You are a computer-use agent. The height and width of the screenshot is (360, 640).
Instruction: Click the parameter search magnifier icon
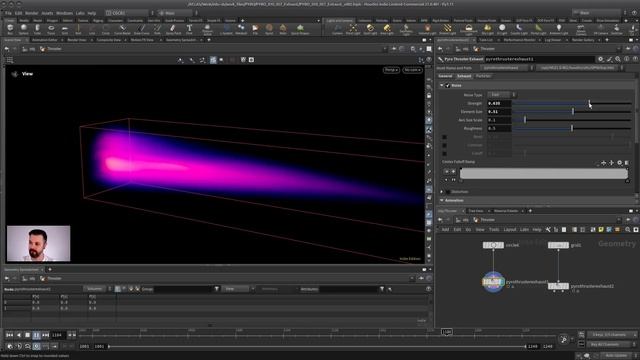coord(618,59)
